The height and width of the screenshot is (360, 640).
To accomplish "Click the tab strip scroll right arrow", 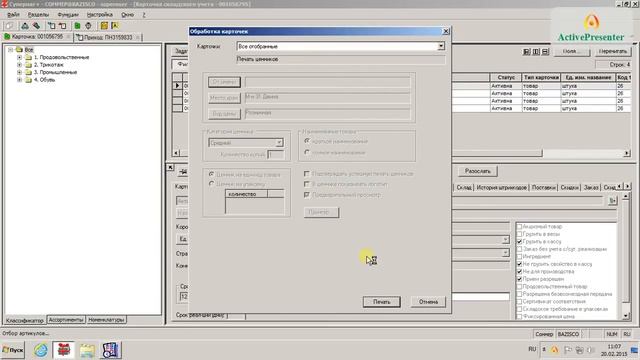I will pyautogui.click(x=627, y=187).
